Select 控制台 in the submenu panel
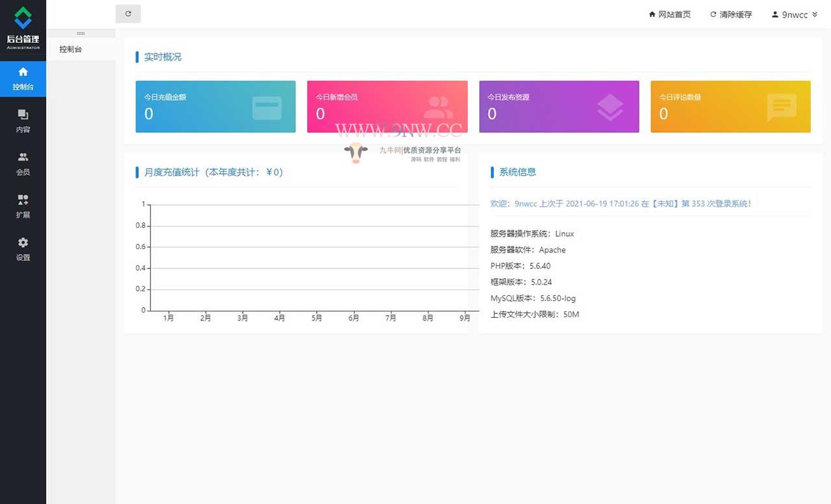Image resolution: width=831 pixels, height=504 pixels. (x=81, y=49)
